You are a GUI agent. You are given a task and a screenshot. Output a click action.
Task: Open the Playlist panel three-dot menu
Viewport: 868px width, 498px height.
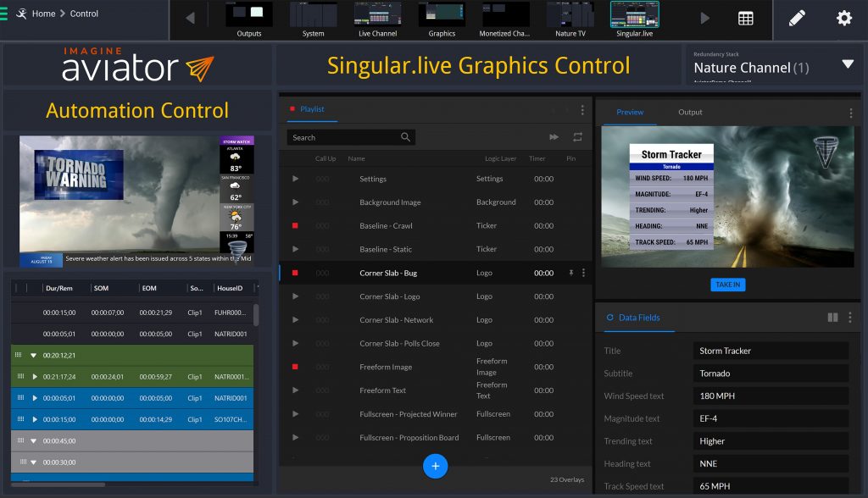(x=582, y=110)
